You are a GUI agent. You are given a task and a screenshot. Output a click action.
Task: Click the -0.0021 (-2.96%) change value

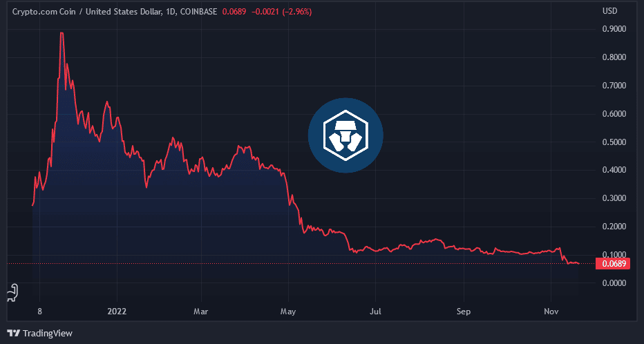(x=283, y=12)
